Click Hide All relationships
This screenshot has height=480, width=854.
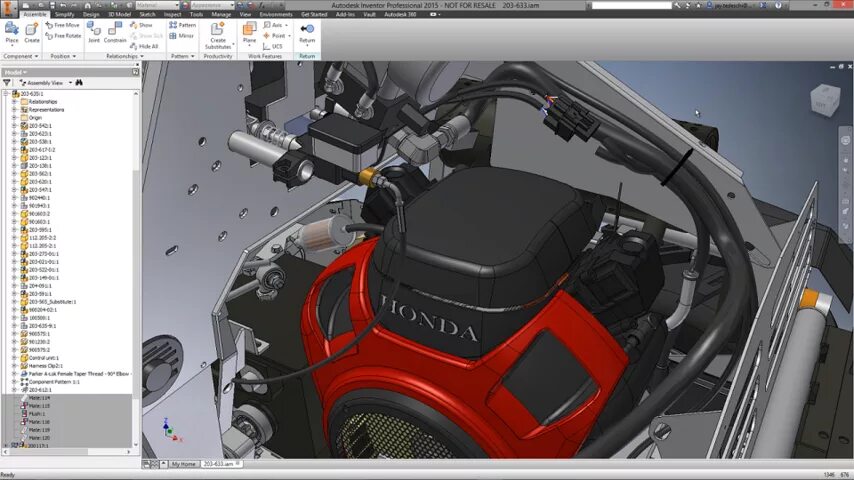click(x=144, y=46)
